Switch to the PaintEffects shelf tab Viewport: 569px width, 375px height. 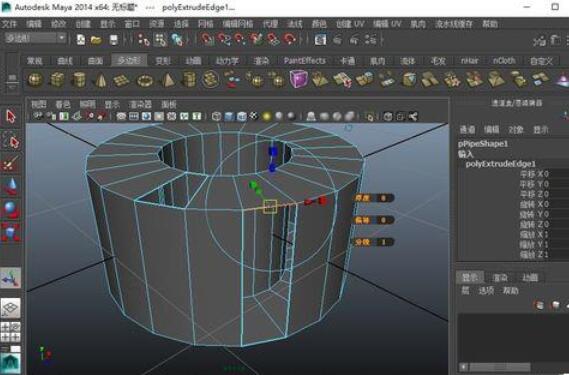pyautogui.click(x=305, y=61)
